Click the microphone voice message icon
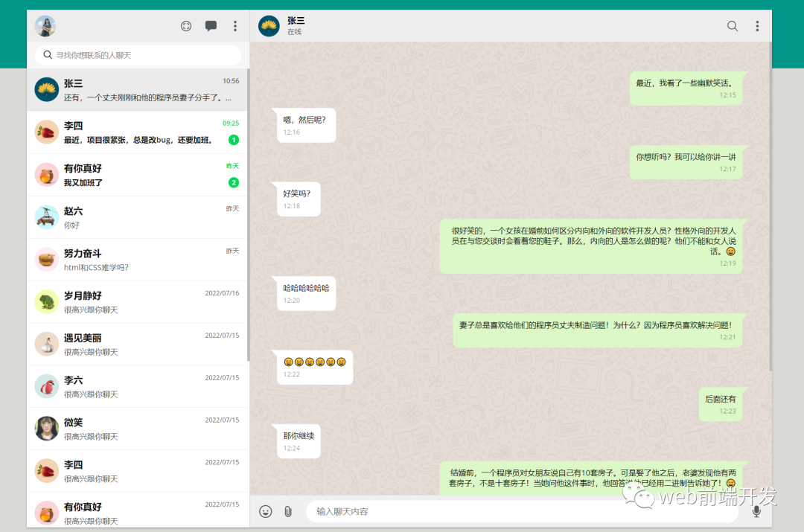 coord(756,511)
